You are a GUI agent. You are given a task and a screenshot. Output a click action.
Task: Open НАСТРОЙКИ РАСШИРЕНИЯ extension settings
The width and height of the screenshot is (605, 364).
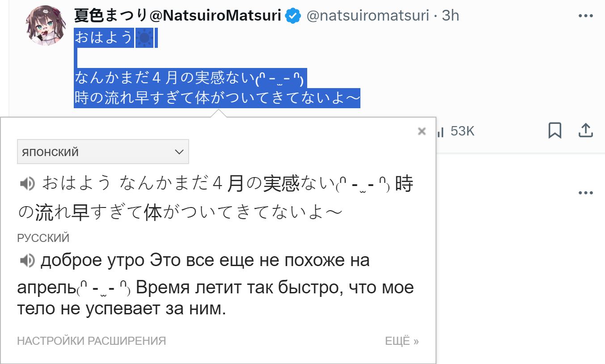(x=91, y=341)
